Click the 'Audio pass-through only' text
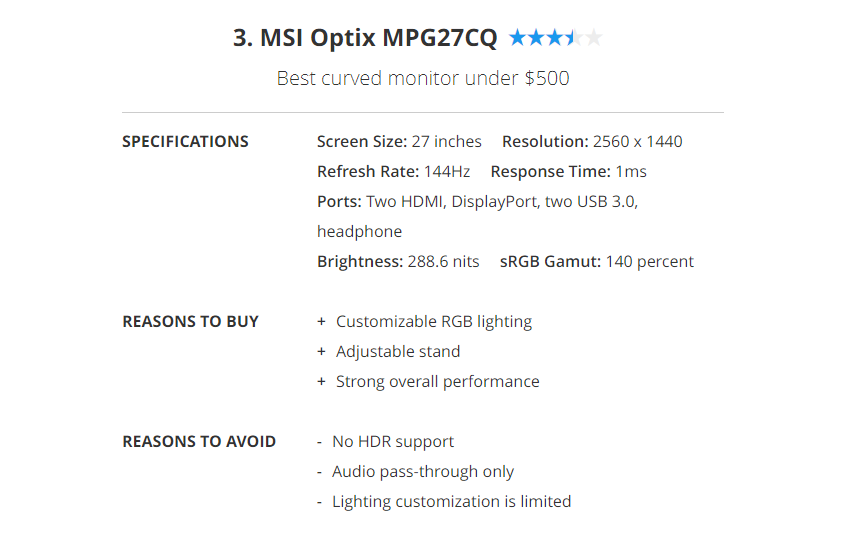The width and height of the screenshot is (849, 534). (423, 472)
